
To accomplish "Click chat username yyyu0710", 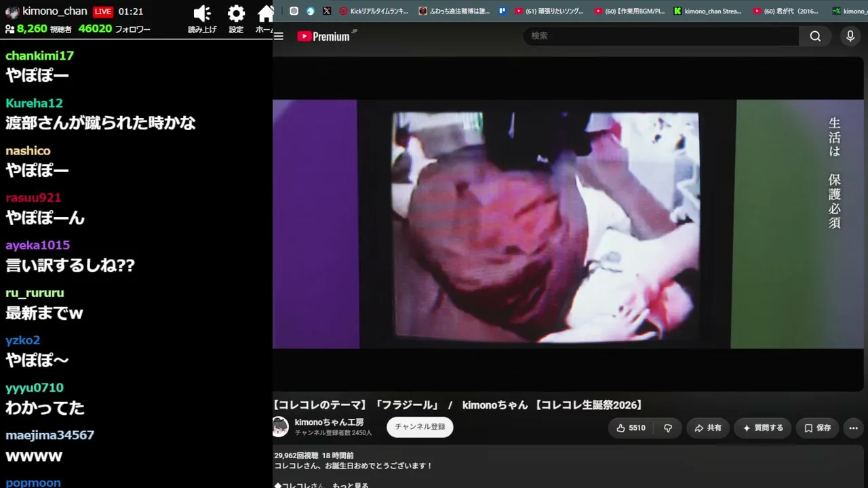I will (x=35, y=388).
